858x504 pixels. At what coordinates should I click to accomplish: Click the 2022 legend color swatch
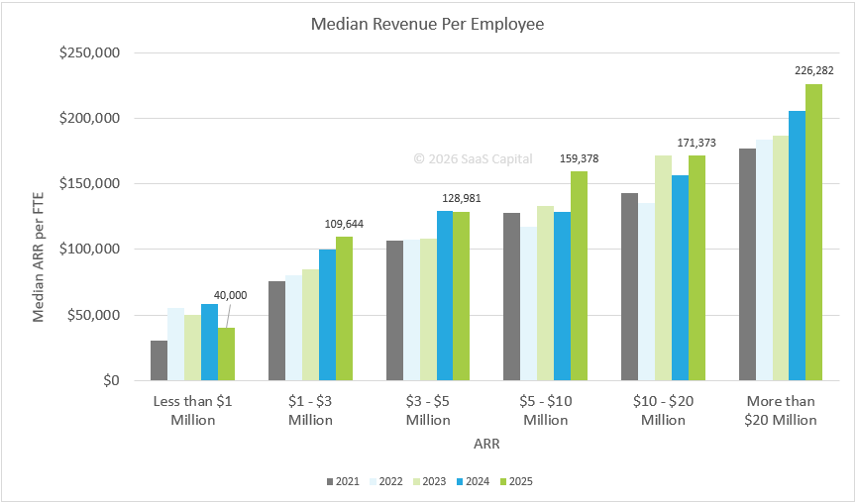(374, 482)
